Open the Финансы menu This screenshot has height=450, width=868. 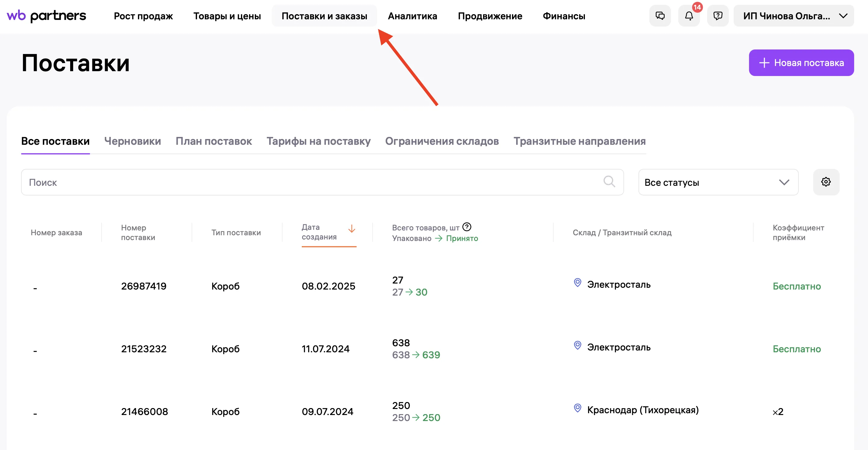[x=564, y=16]
